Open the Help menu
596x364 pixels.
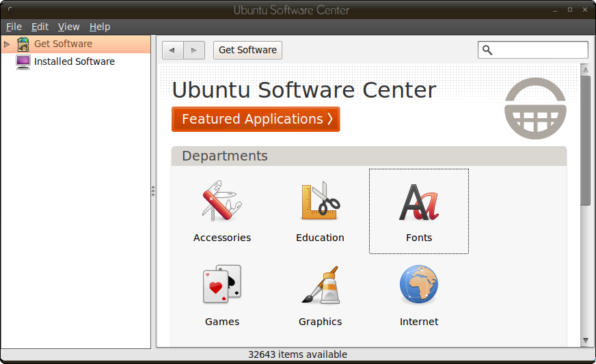tap(100, 27)
